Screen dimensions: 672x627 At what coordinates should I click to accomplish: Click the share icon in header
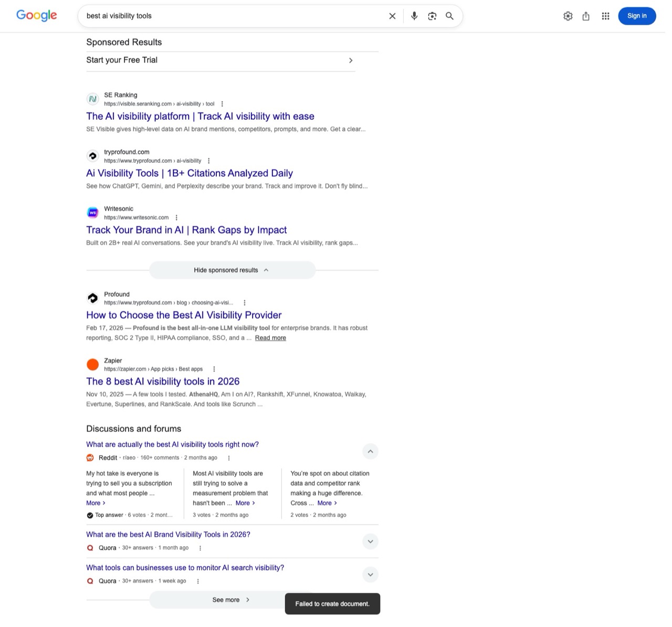(x=586, y=16)
